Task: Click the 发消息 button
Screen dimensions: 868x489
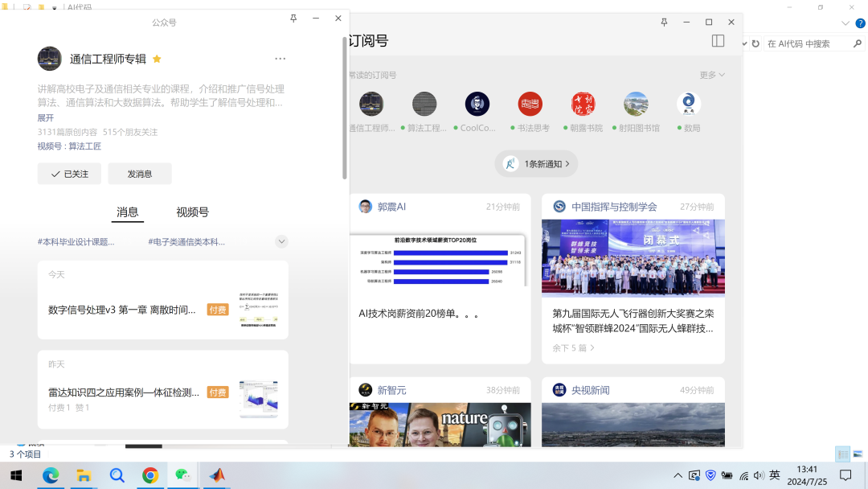Action: point(140,174)
